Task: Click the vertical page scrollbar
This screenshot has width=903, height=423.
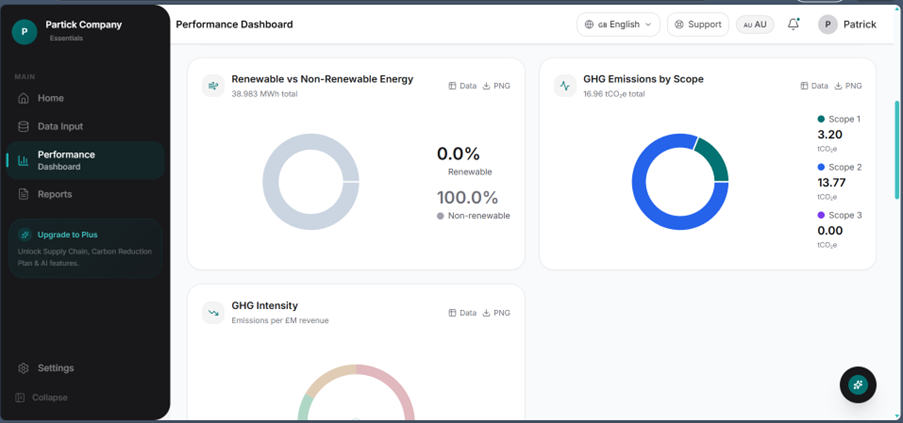Action: 897,150
